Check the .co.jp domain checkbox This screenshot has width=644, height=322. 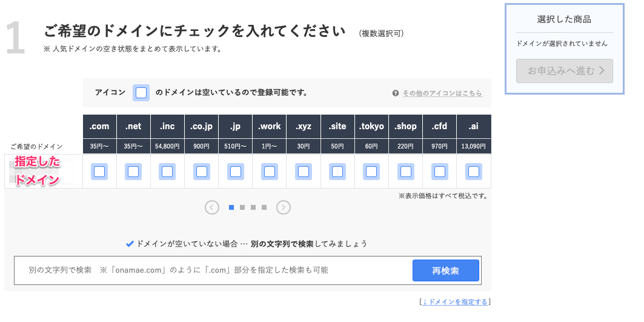(202, 172)
